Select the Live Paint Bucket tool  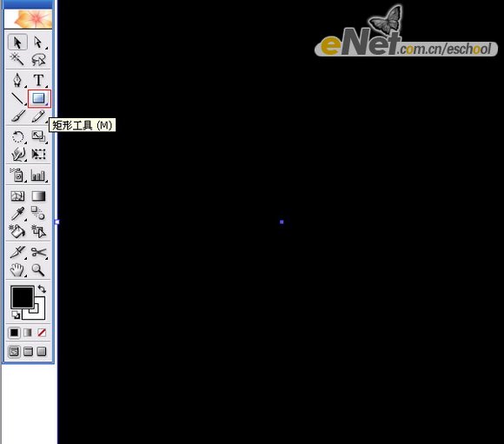pos(17,231)
